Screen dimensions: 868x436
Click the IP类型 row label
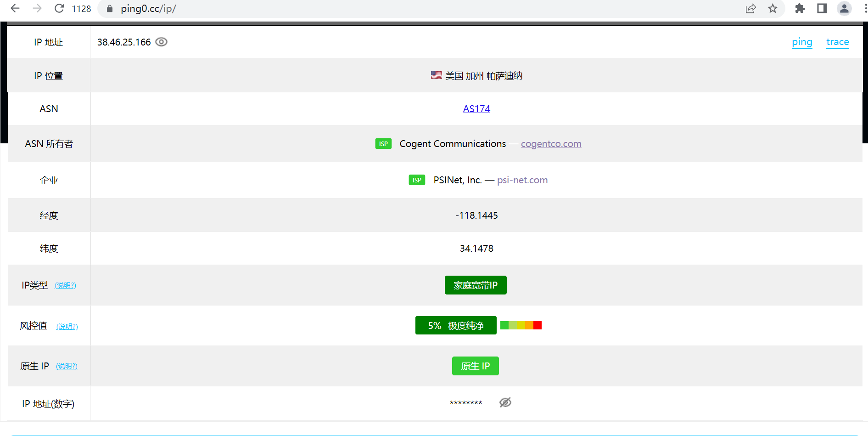click(x=34, y=285)
